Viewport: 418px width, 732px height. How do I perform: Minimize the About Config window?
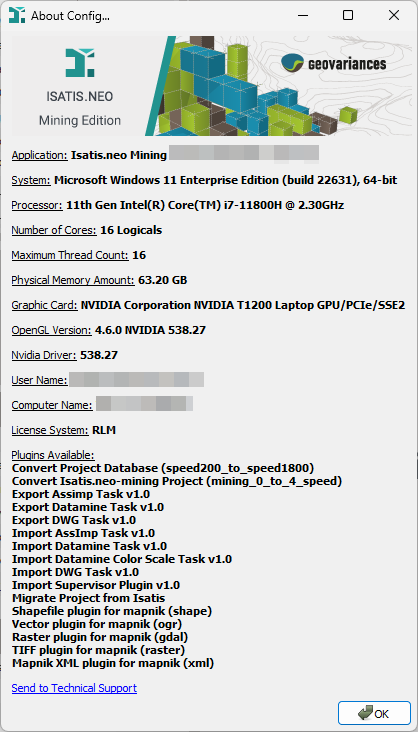coord(302,15)
